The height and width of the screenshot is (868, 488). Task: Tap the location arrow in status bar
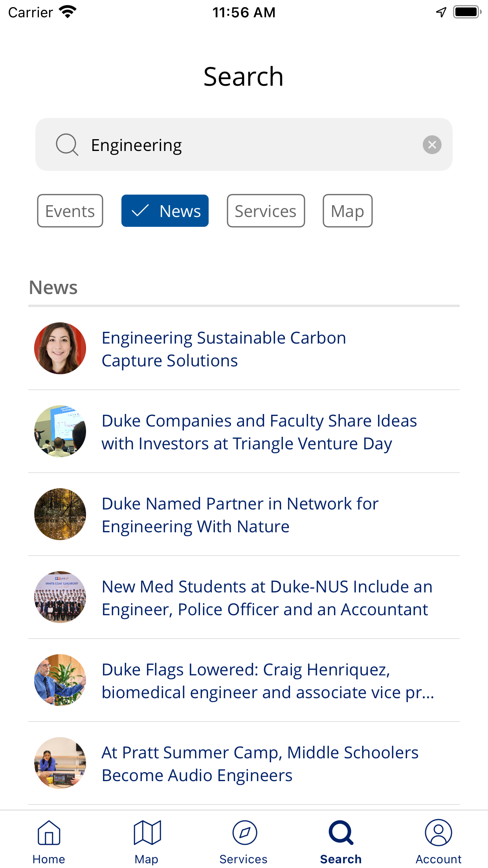(x=441, y=12)
